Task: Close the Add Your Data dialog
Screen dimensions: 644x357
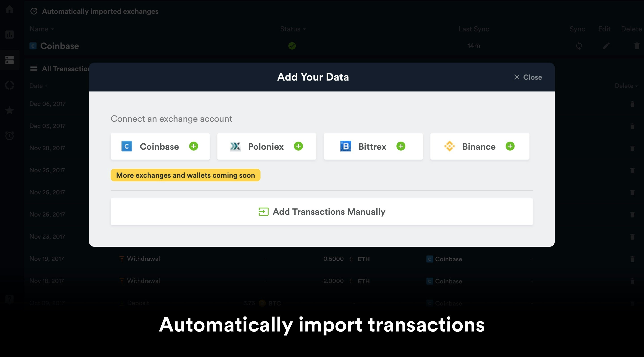Action: 528,77
